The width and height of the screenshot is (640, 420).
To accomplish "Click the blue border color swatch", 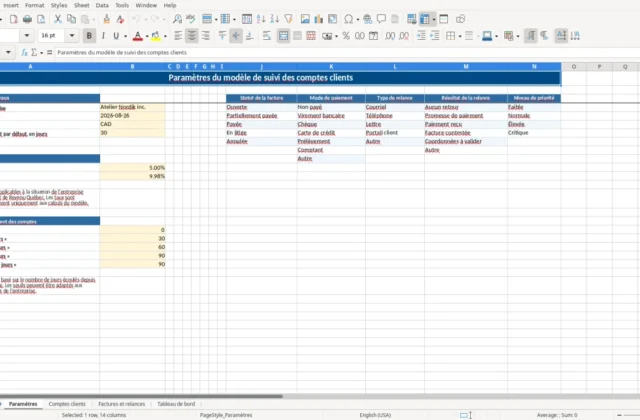I will 487,36.
